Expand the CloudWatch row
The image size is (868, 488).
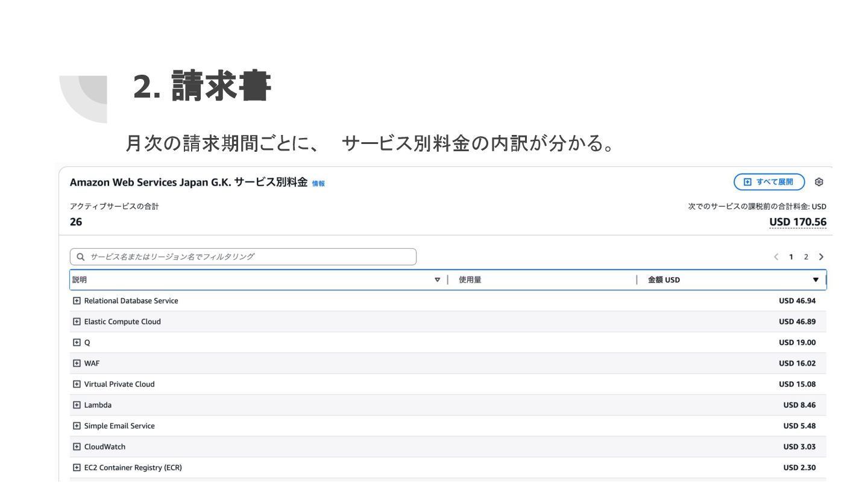(77, 446)
